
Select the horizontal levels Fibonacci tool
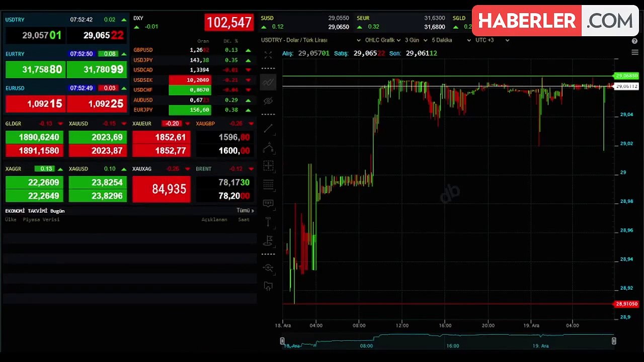pos(268,185)
